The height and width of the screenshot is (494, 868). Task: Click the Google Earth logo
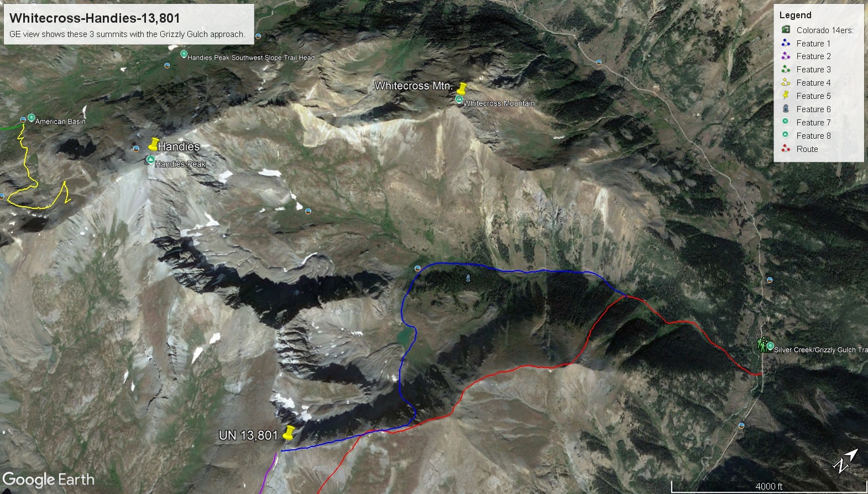49,480
